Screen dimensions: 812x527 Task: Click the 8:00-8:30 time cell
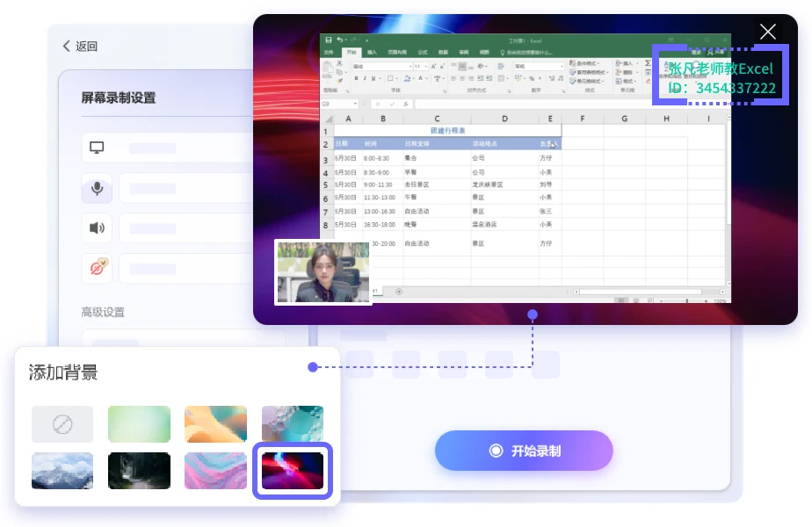click(376, 158)
